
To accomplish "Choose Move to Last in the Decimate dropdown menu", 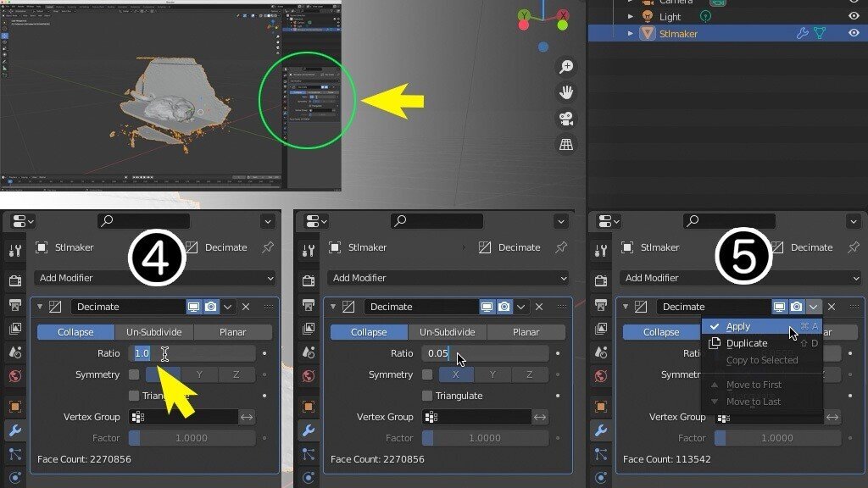I will click(x=762, y=402).
